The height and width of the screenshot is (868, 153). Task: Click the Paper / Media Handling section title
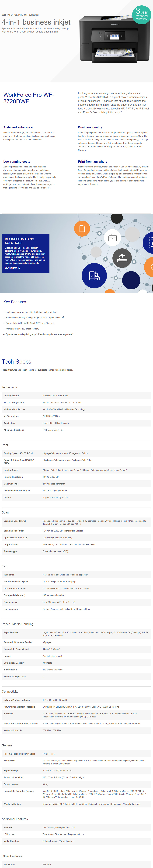coord(17,624)
